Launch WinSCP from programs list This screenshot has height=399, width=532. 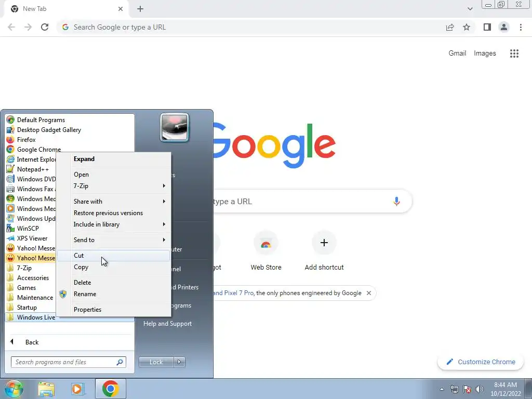pyautogui.click(x=10, y=228)
